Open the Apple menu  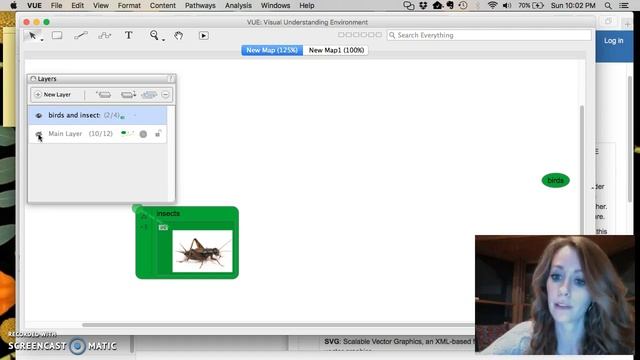pyautogui.click(x=13, y=5)
